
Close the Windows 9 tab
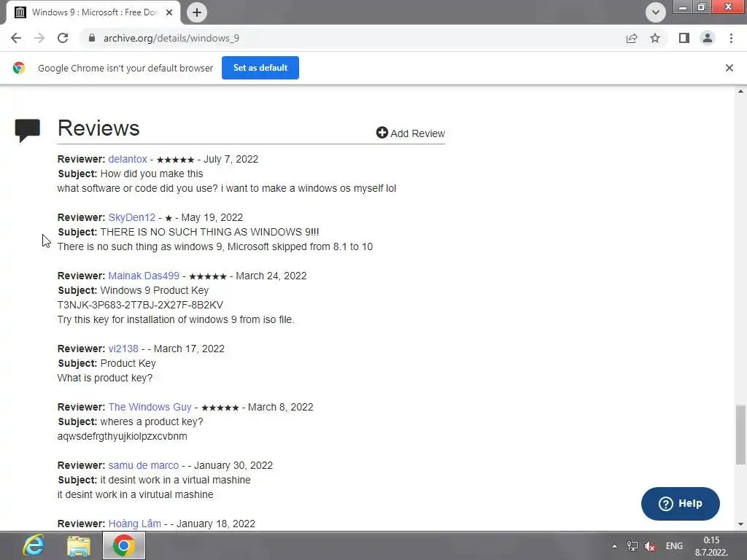[169, 12]
